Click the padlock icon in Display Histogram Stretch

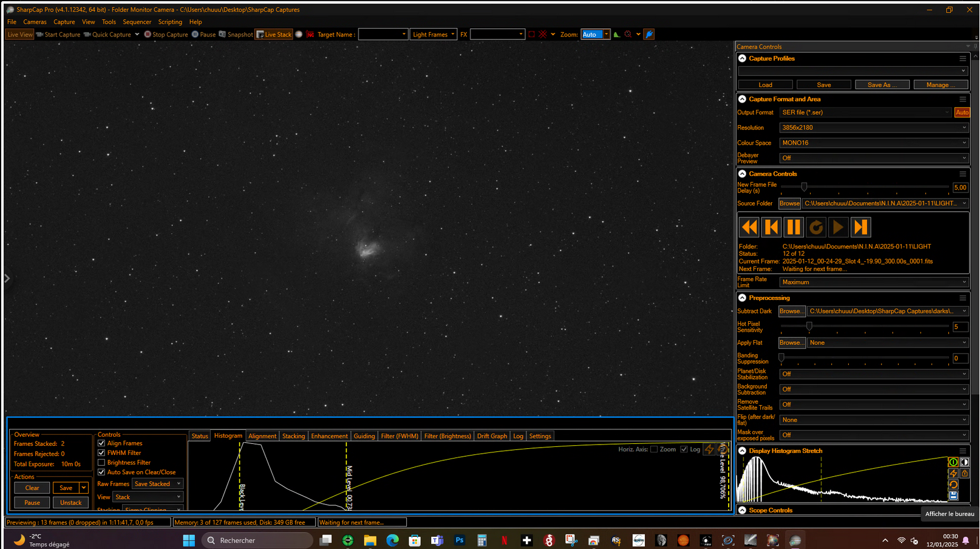(x=964, y=473)
